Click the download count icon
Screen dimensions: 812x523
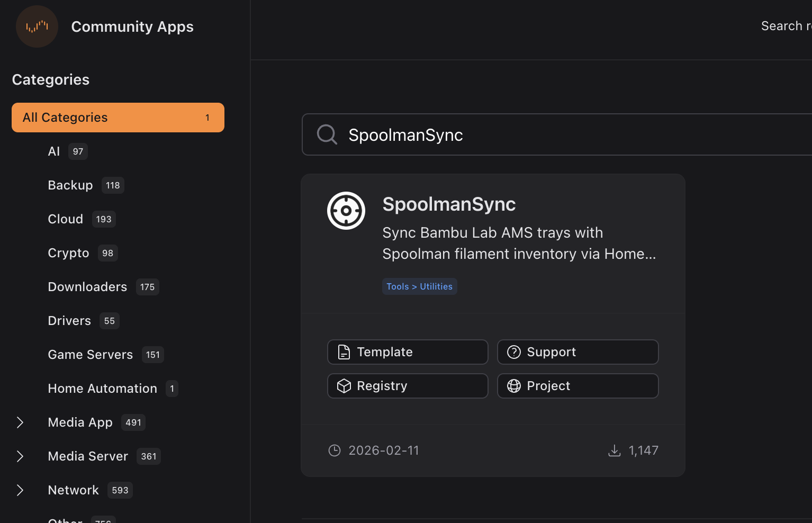614,450
